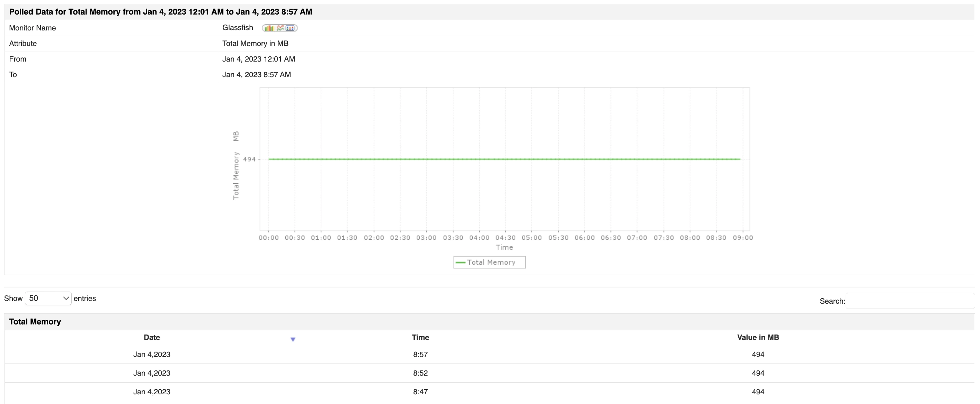Click the 8:47 row value 494

(757, 392)
